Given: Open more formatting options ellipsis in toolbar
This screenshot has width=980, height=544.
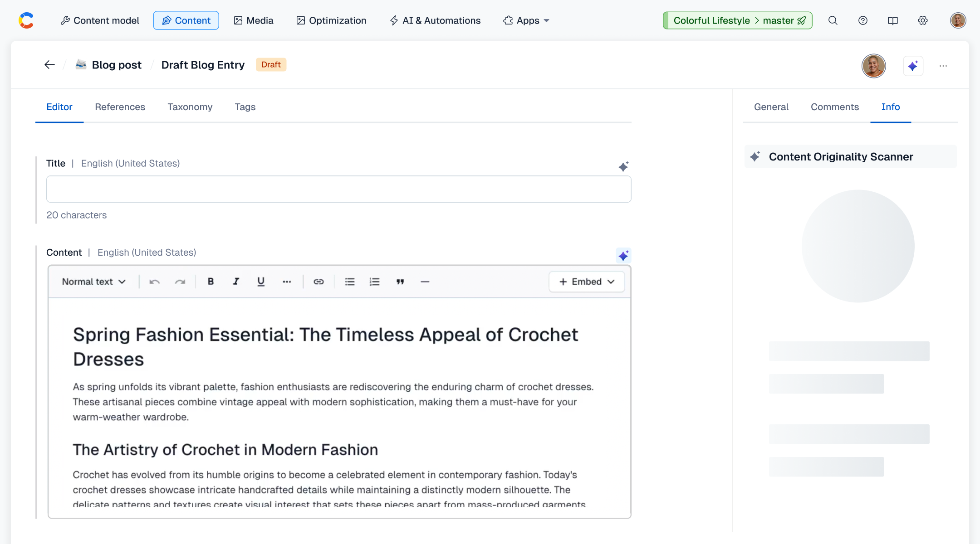Looking at the screenshot, I should [x=287, y=282].
